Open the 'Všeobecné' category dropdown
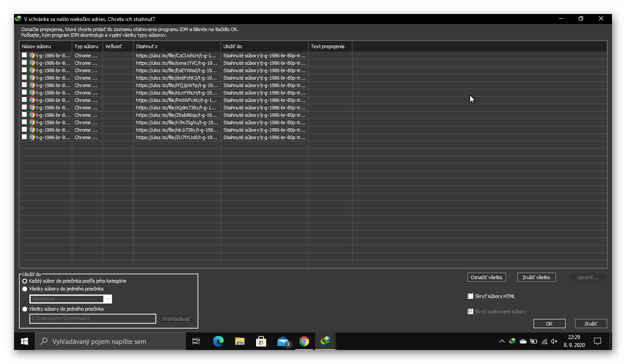This screenshot has height=364, width=626. 71,299
